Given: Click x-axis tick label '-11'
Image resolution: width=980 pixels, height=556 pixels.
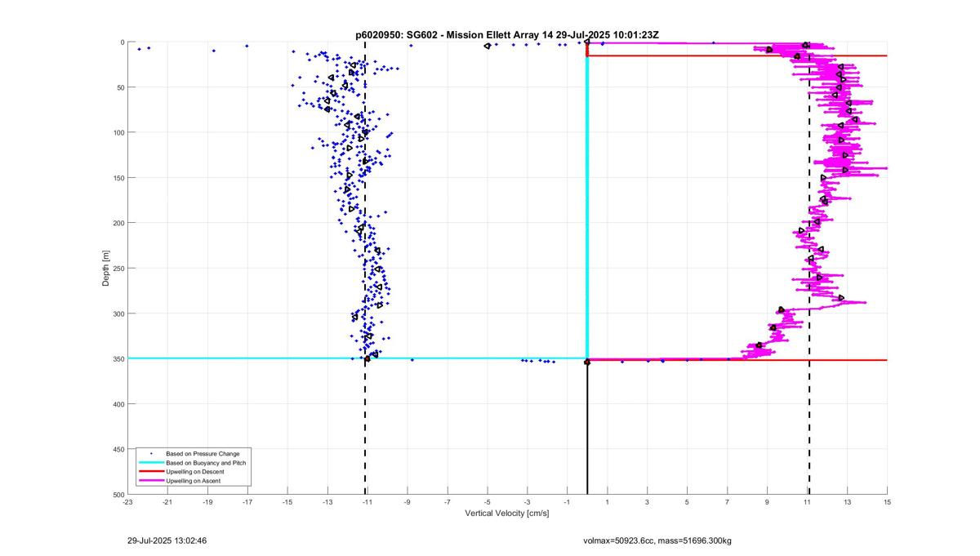Looking at the screenshot, I should (x=367, y=502).
